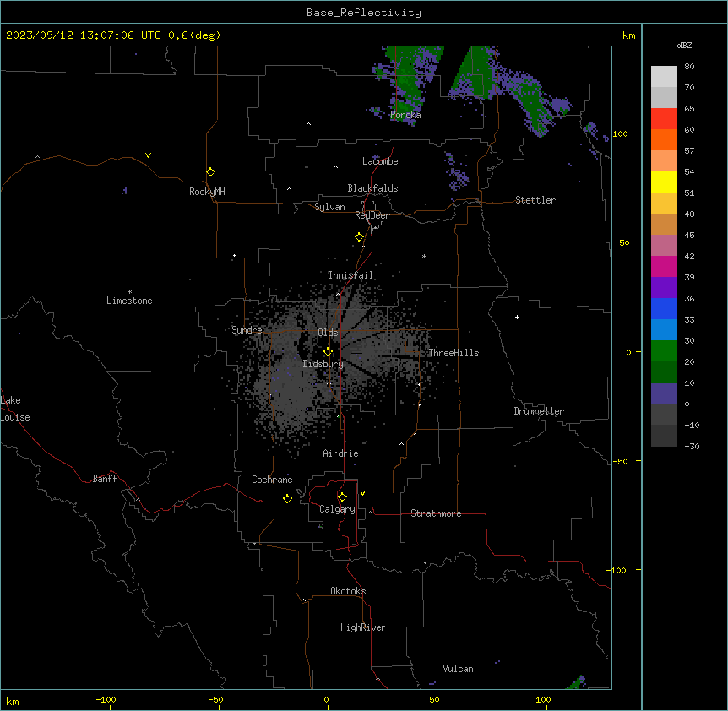Click the Okotoks label
The height and width of the screenshot is (711, 728).
[x=348, y=591]
